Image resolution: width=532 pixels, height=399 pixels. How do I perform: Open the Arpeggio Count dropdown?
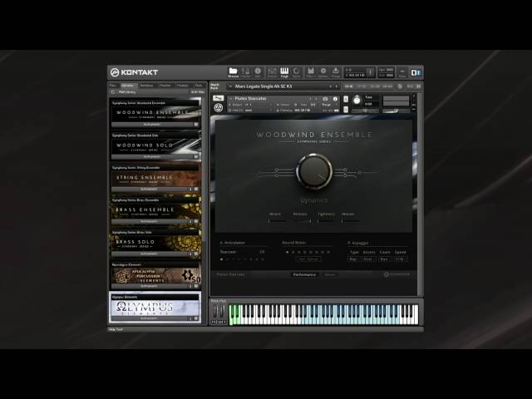click(385, 259)
